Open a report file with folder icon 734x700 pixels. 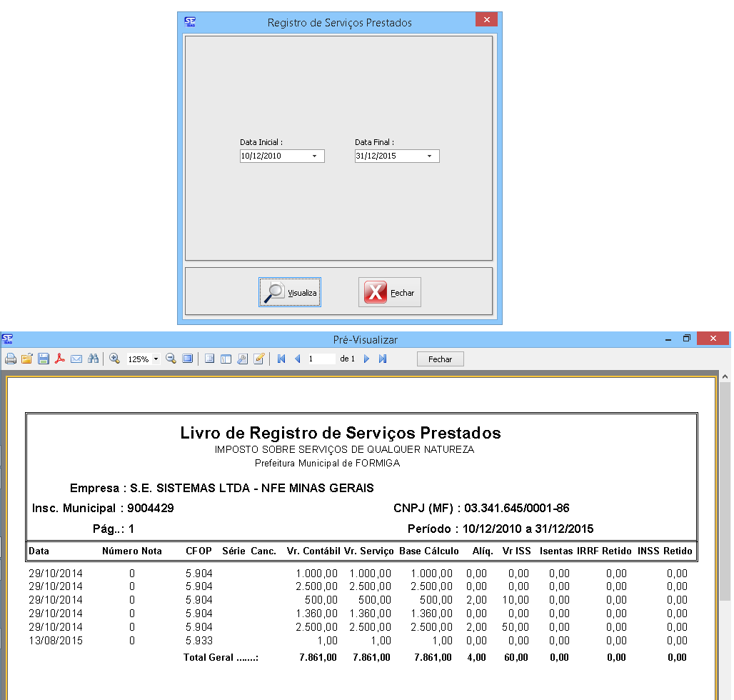[x=27, y=359]
